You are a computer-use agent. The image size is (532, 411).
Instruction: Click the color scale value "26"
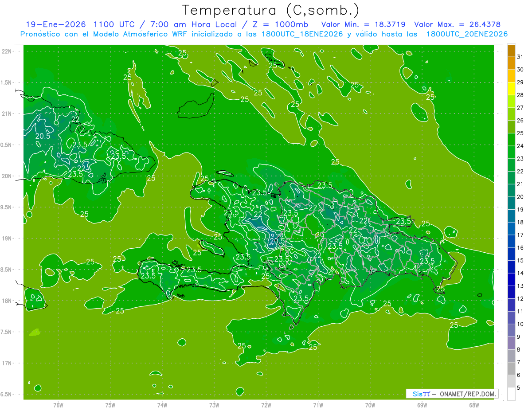[520, 121]
